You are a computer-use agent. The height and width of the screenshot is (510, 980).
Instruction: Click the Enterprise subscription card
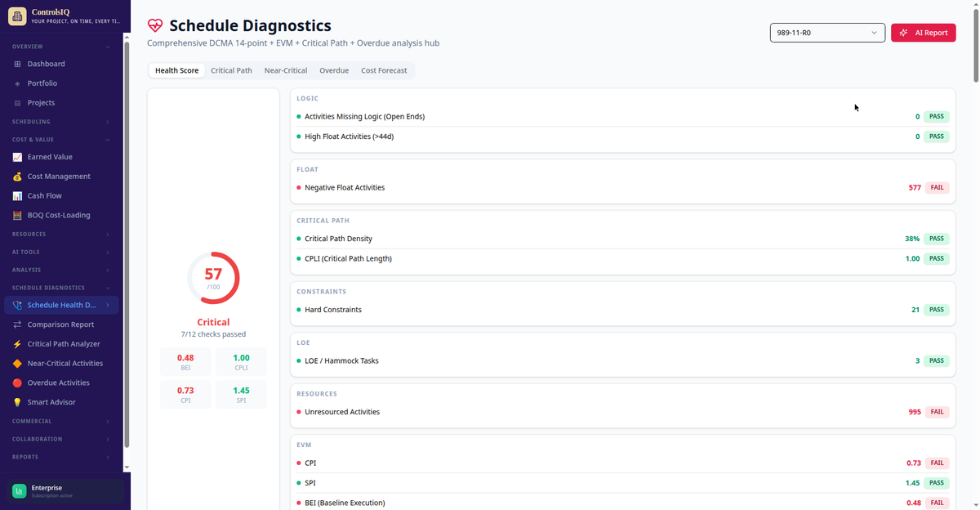65,490
